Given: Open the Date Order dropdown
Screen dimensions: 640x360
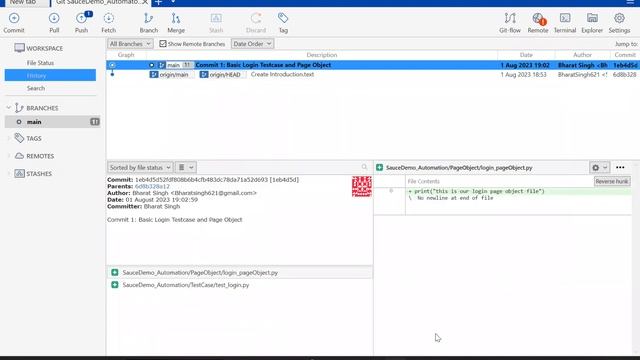Looking at the screenshot, I should click(x=252, y=44).
